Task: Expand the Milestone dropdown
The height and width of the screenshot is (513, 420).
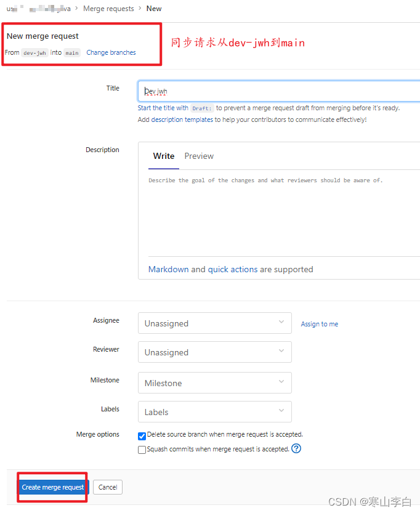Action: [214, 383]
